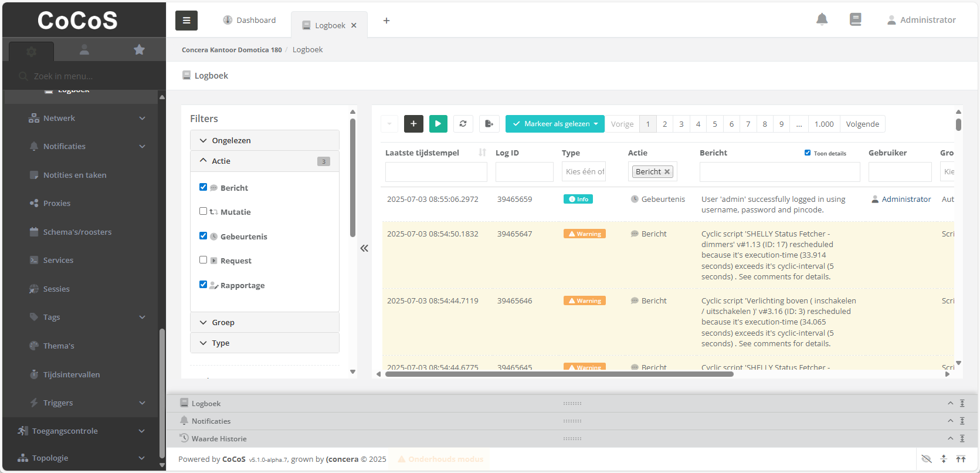Image resolution: width=980 pixels, height=473 pixels.
Task: Collapse filters panel with double chevron
Action: (364, 248)
